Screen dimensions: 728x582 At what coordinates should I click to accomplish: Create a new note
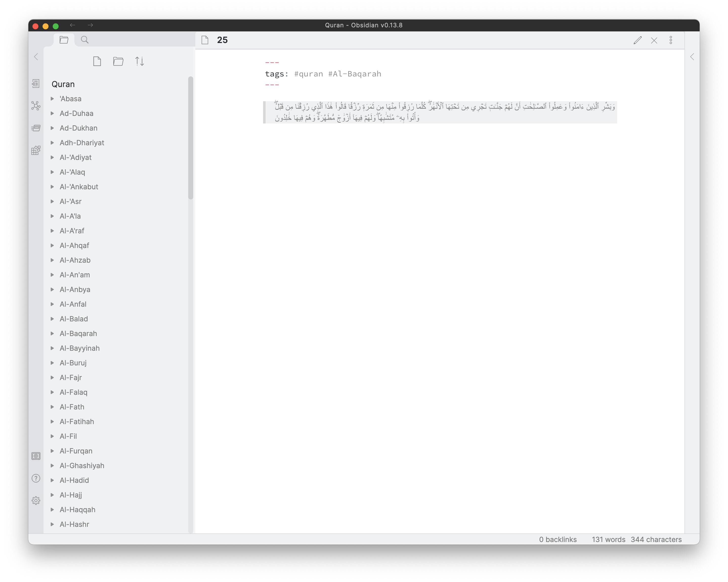(97, 61)
